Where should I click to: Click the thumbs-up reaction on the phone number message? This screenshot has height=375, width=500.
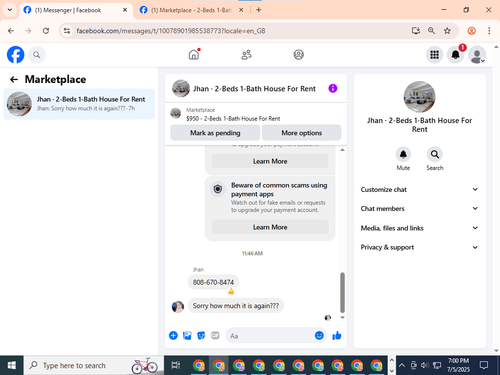coord(231,291)
